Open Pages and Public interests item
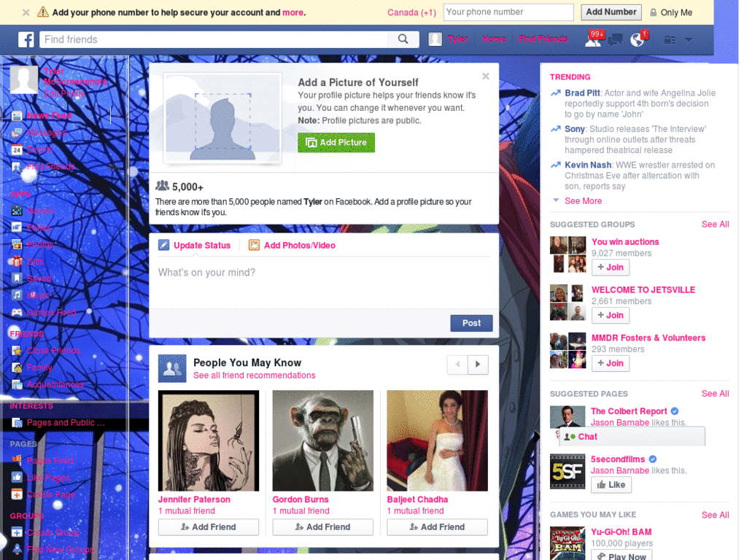747x560 pixels. pyautogui.click(x=66, y=423)
